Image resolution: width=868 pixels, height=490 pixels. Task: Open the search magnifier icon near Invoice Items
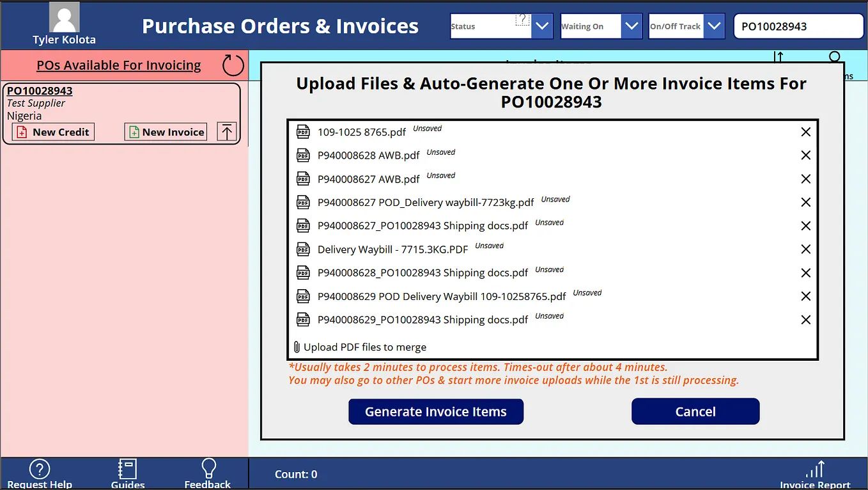pos(834,58)
